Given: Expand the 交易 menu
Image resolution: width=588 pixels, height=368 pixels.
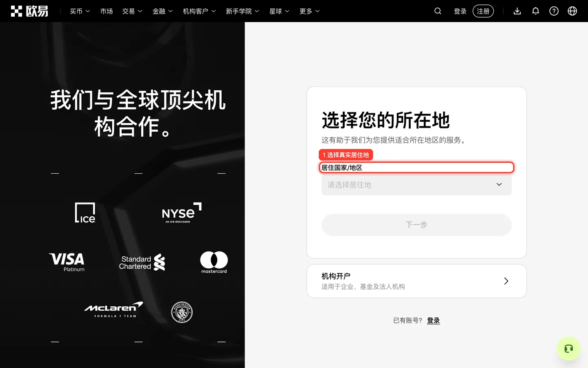Looking at the screenshot, I should 132,11.
